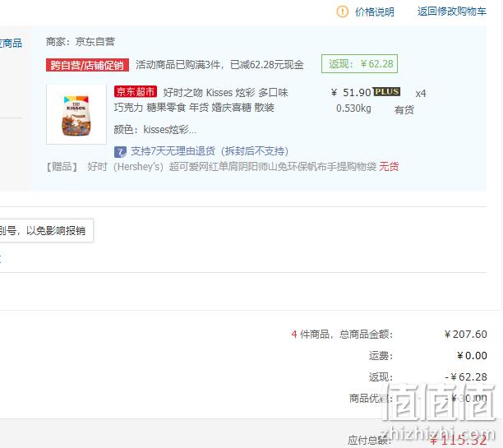
Task: Click the 颜色 kisses炫彩 color option text
Action: pos(155,130)
